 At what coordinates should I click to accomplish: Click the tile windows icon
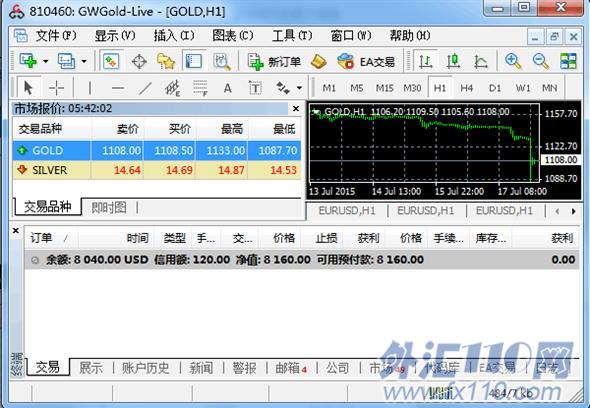point(568,61)
